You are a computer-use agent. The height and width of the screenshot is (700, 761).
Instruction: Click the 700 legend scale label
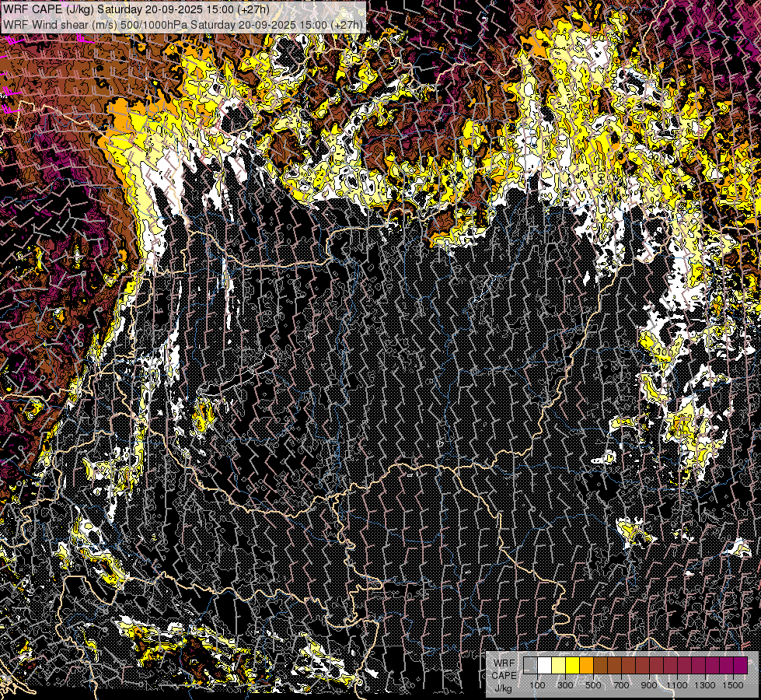click(x=621, y=685)
